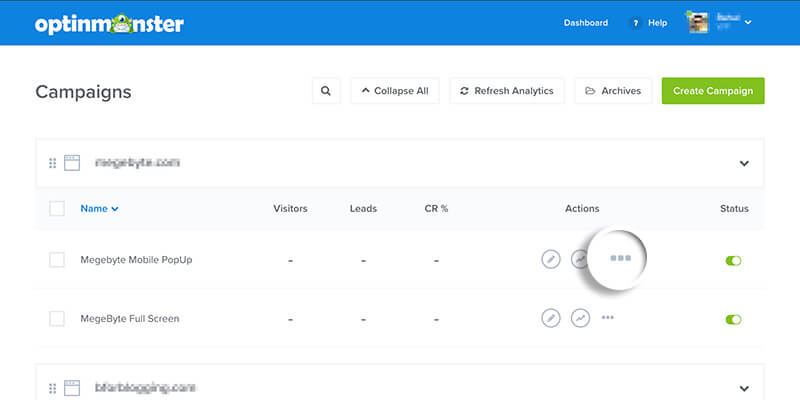Click Create Campaign button

tap(713, 91)
